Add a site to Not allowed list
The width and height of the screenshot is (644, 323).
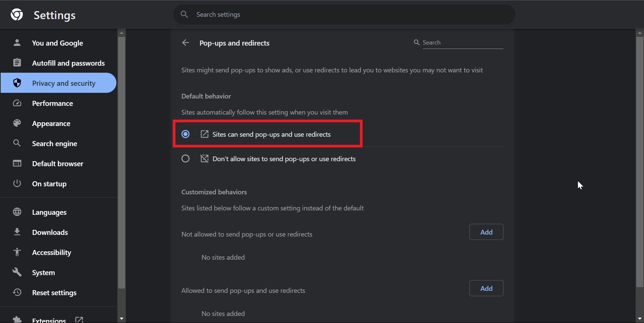[486, 232]
